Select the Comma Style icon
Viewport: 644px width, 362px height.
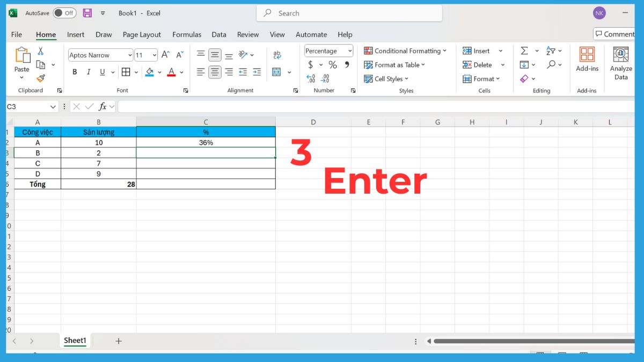click(348, 64)
